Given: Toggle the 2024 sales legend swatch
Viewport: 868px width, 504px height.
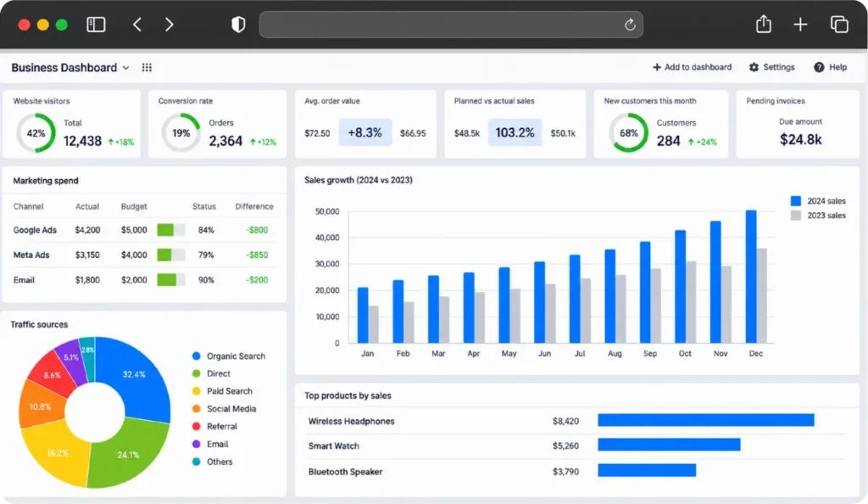Looking at the screenshot, I should [x=795, y=201].
